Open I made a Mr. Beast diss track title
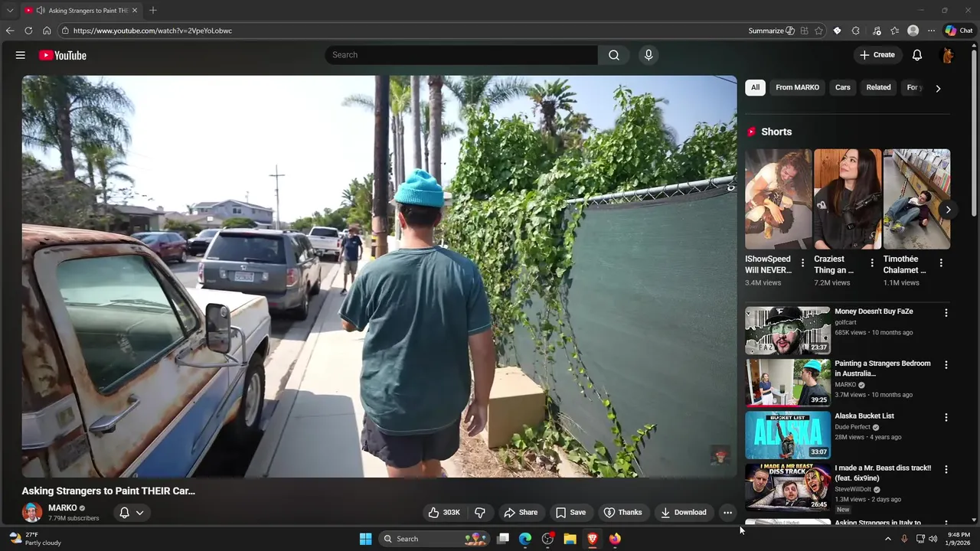Viewport: 980px width, 551px height. (883, 473)
